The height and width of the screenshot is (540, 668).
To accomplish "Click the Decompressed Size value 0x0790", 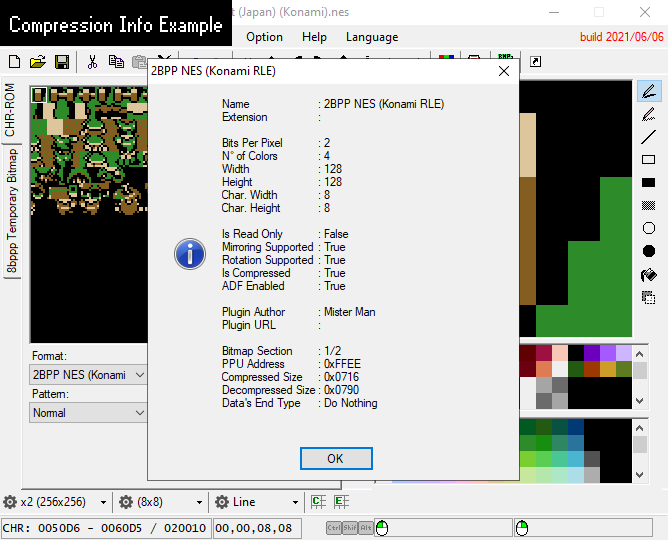I will point(342,390).
